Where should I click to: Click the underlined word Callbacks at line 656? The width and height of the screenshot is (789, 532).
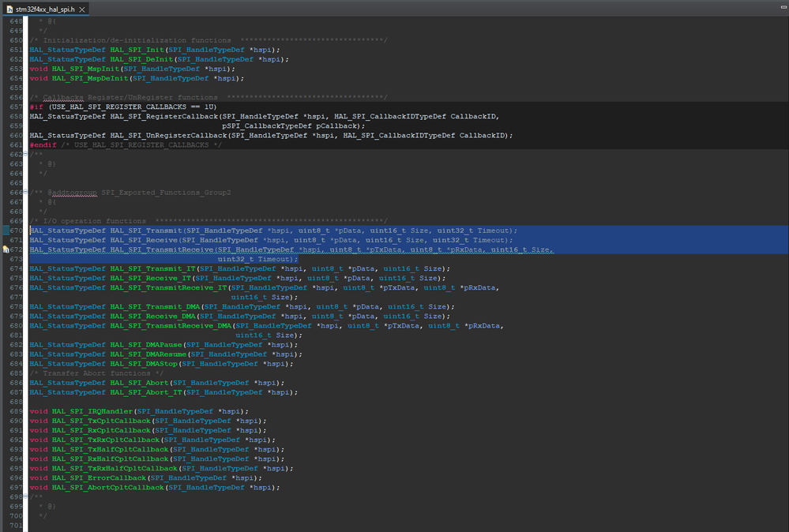pyautogui.click(x=65, y=97)
